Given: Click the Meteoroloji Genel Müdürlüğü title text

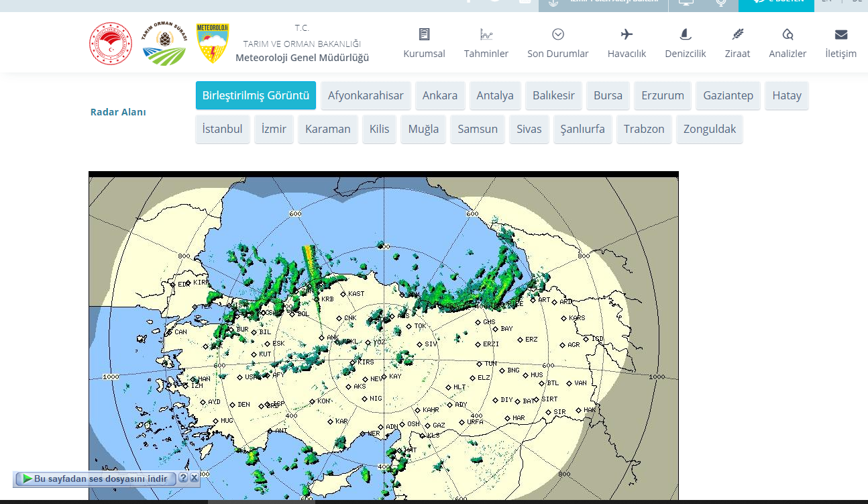Looking at the screenshot, I should click(303, 58).
